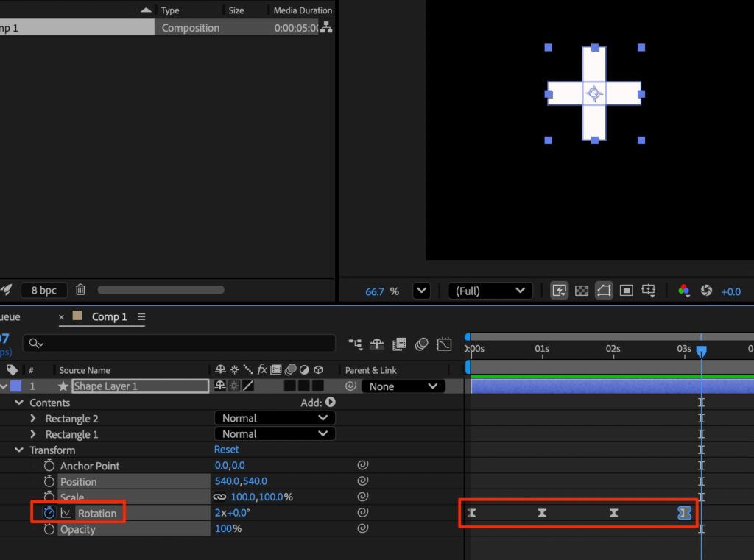Click the reset exposure aperture icon
The image size is (754, 560).
click(x=706, y=291)
